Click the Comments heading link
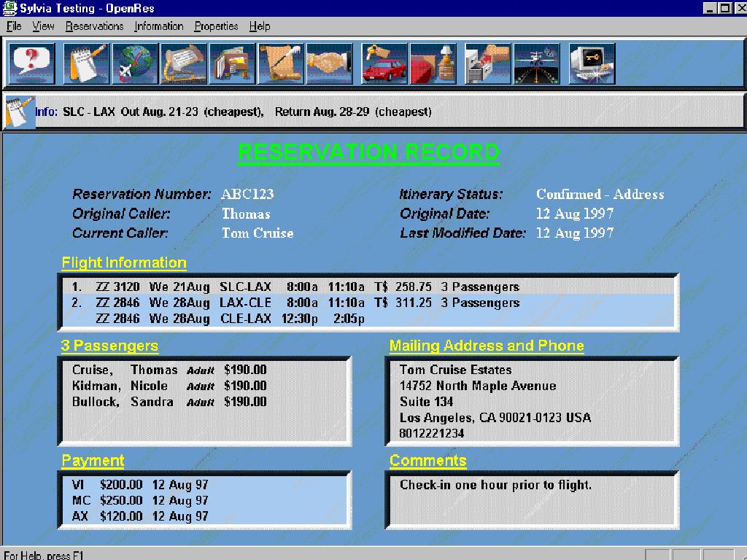This screenshot has width=747, height=560. tap(427, 461)
